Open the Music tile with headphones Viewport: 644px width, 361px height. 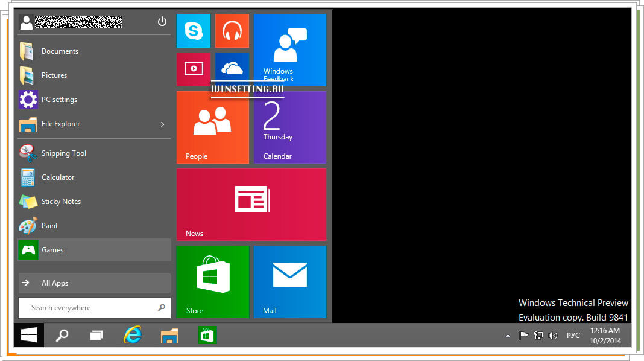[232, 30]
